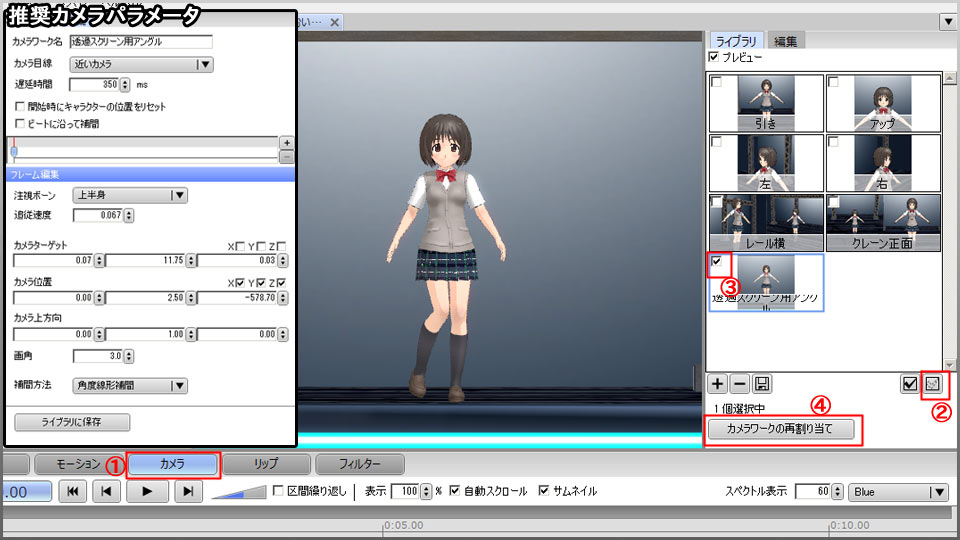Click the deselect-all icon below the library list
960x540 pixels.
934,384
